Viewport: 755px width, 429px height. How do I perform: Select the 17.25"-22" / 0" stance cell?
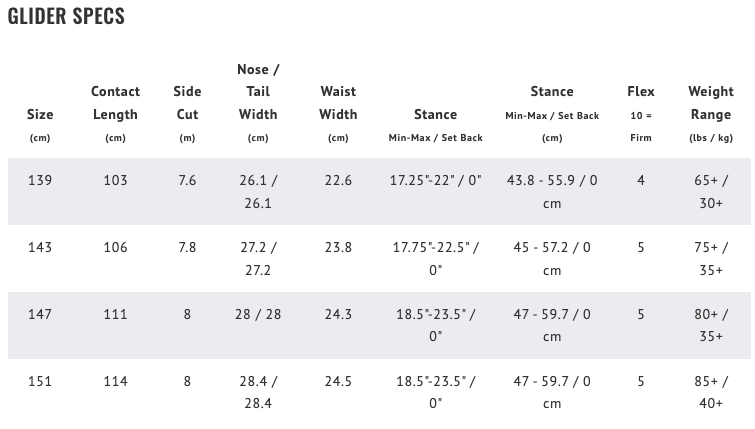435,181
